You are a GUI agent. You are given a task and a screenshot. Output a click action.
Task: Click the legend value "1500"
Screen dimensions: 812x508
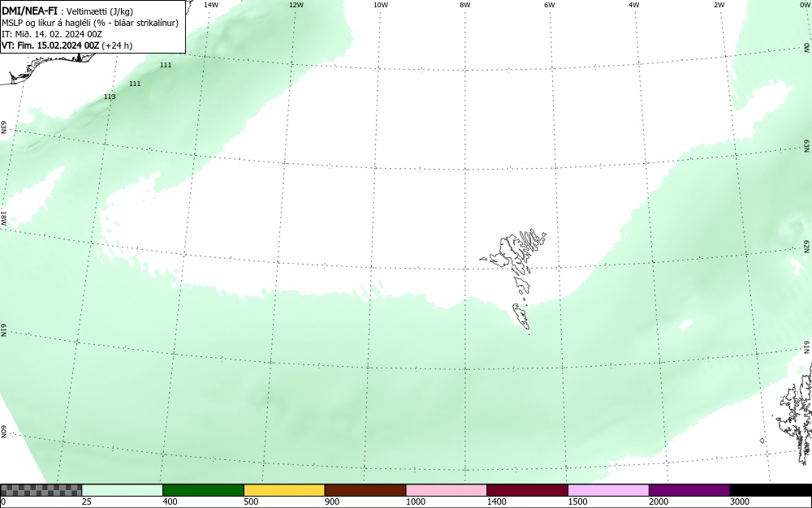[577, 502]
